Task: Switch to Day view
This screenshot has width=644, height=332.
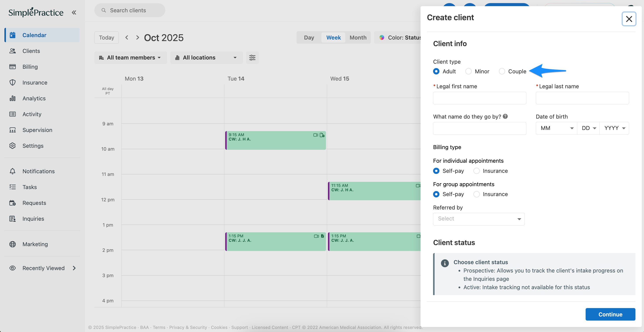Action: [309, 38]
